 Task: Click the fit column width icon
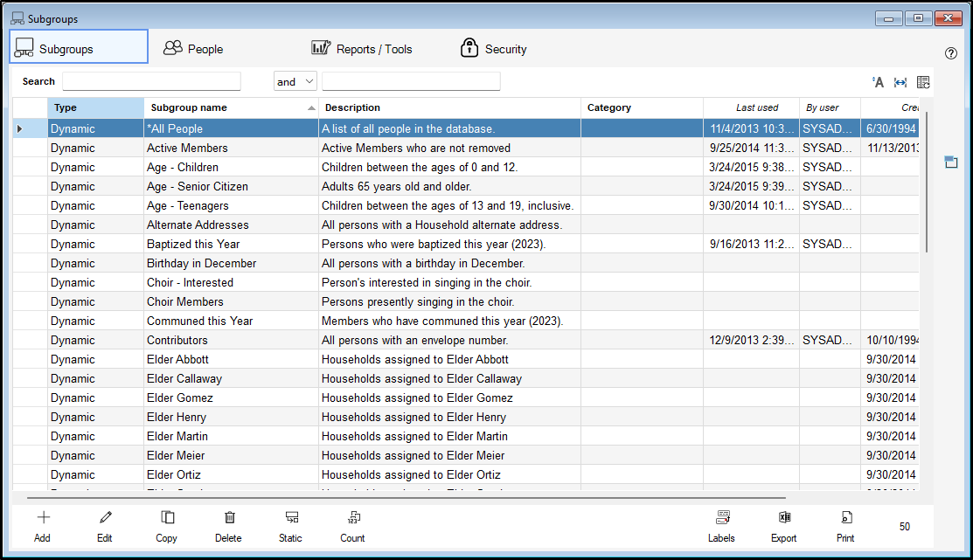click(900, 82)
